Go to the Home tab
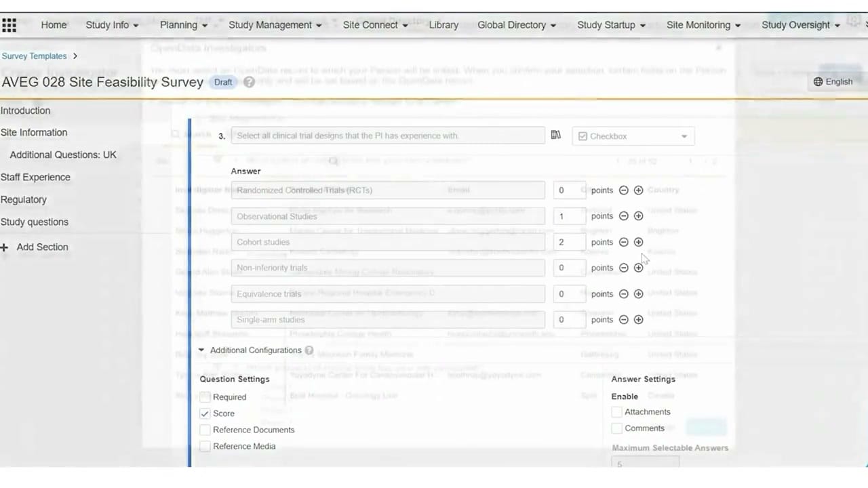Viewport: 868px width, 488px height. 54,25
